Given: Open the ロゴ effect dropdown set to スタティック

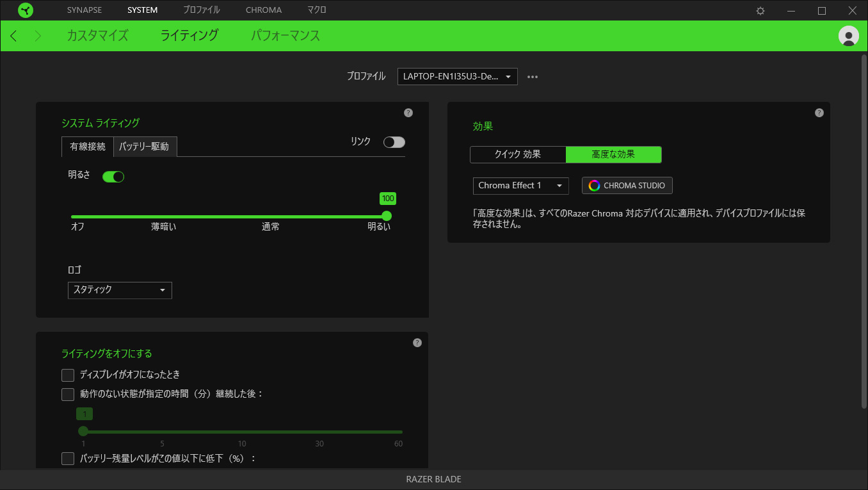Looking at the screenshot, I should (120, 290).
